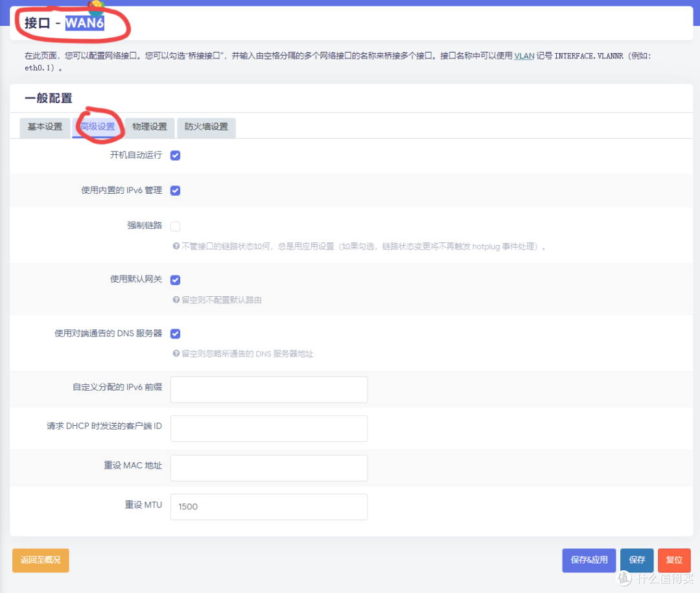Click 返回至概况 to go back
Image resolution: width=700 pixels, height=593 pixels.
point(40,560)
